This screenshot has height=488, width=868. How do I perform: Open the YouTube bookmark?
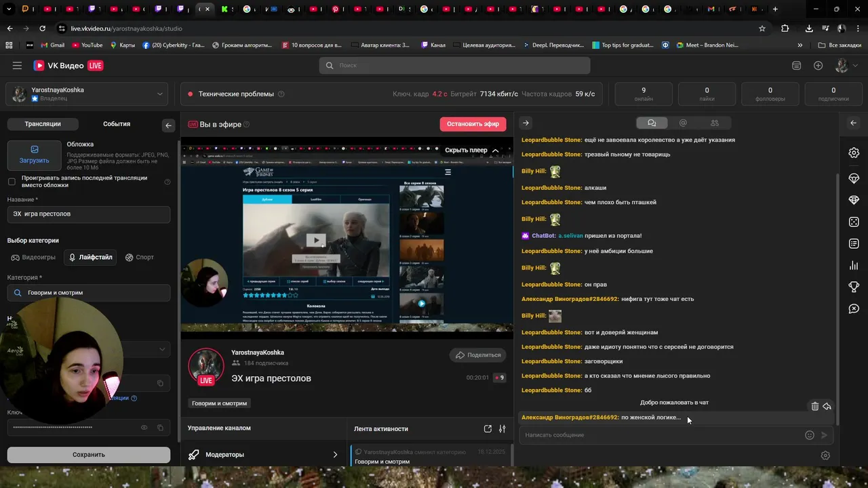pyautogui.click(x=86, y=45)
